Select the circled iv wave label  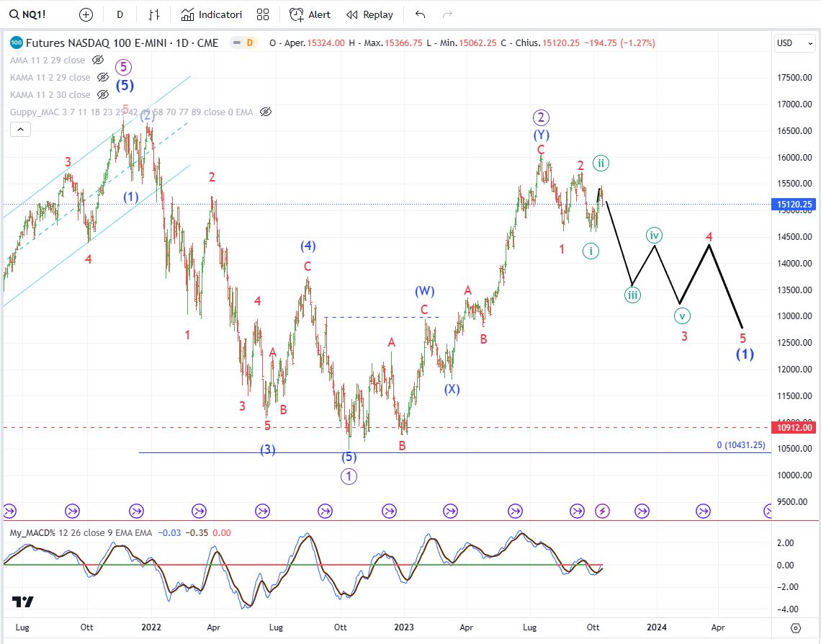(x=654, y=236)
